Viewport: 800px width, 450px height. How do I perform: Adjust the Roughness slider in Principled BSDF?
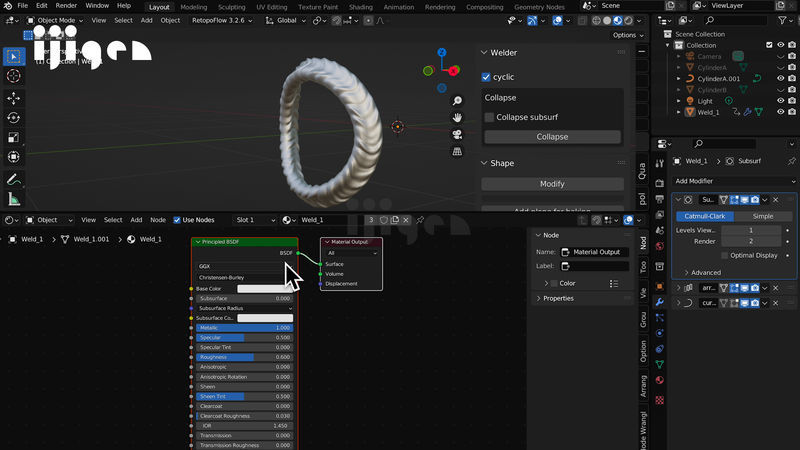pyautogui.click(x=243, y=357)
